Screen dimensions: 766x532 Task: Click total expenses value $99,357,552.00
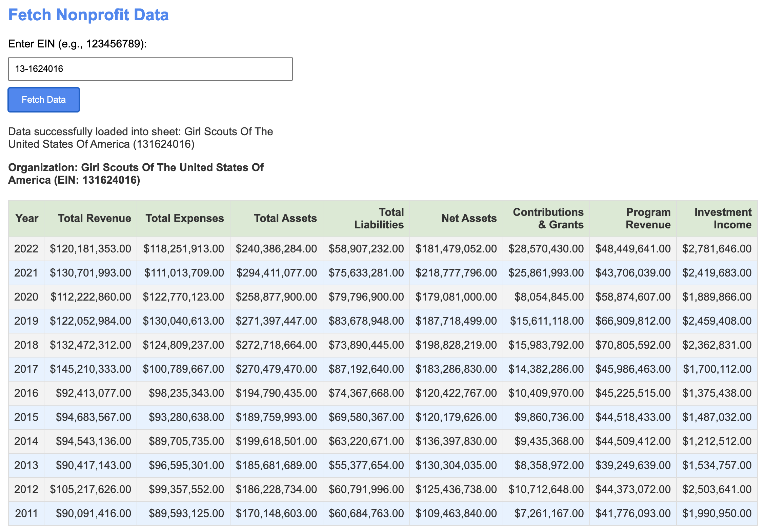[x=184, y=489]
